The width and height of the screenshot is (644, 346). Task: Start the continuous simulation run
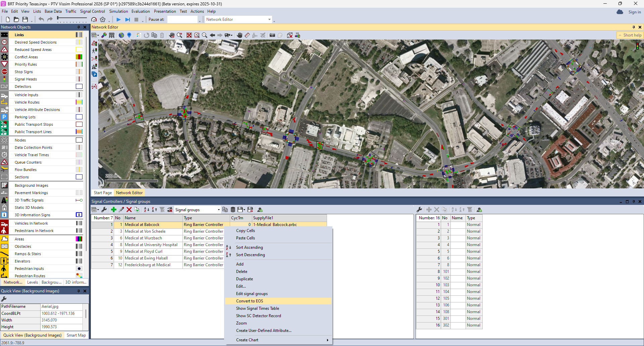[x=118, y=19]
